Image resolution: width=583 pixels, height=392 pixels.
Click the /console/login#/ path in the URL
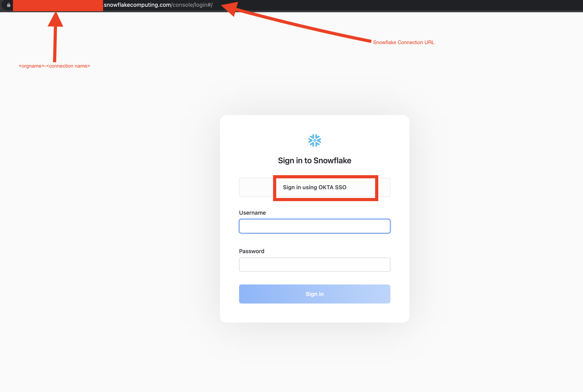pos(192,5)
